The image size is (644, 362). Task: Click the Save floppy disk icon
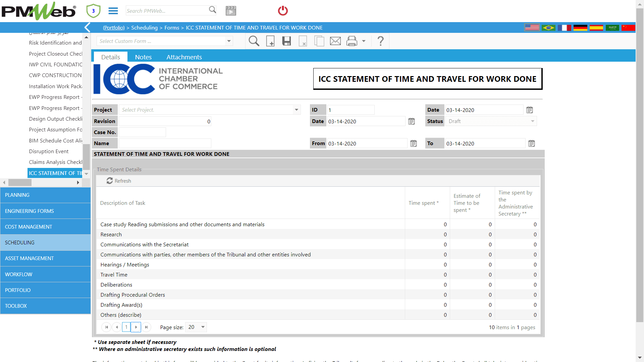pyautogui.click(x=286, y=41)
